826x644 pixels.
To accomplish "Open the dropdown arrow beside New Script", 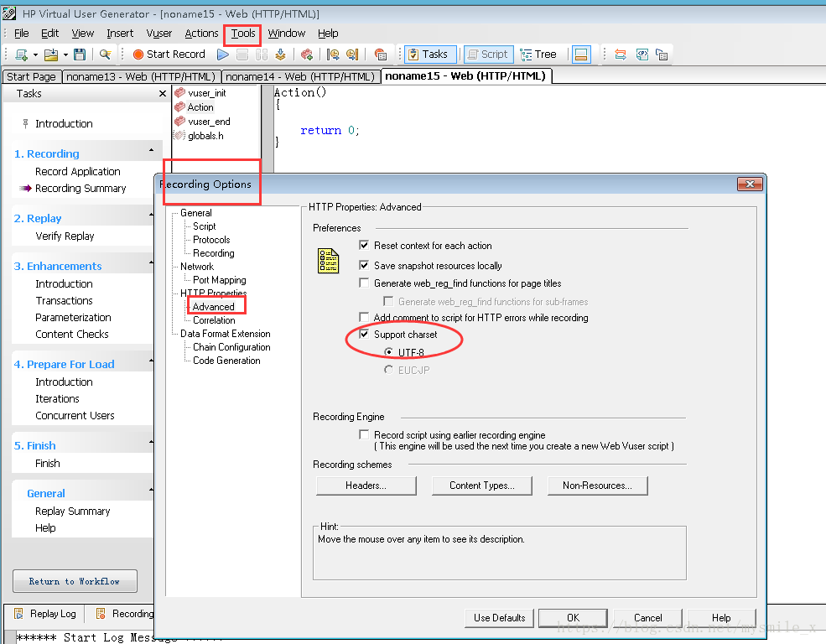I will pos(35,55).
